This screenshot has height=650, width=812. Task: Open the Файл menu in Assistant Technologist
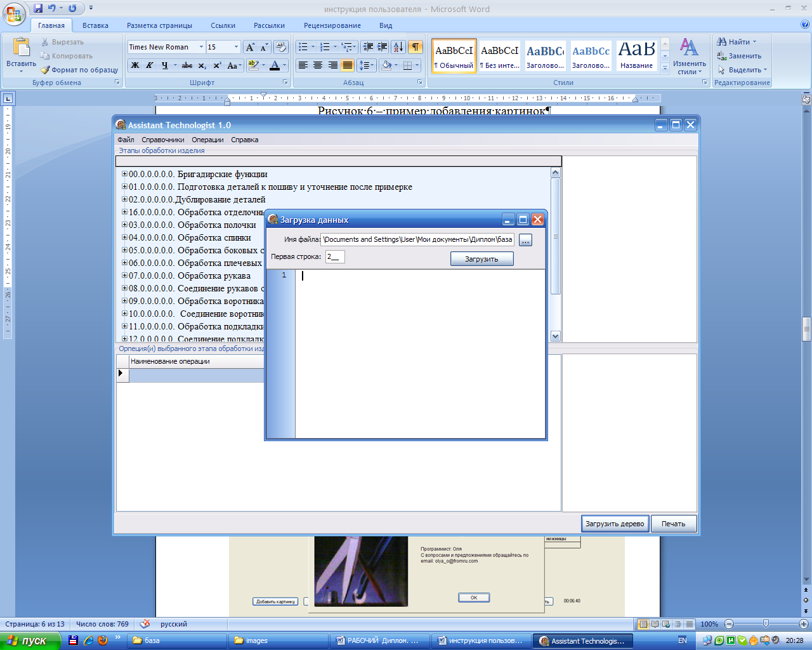[126, 140]
